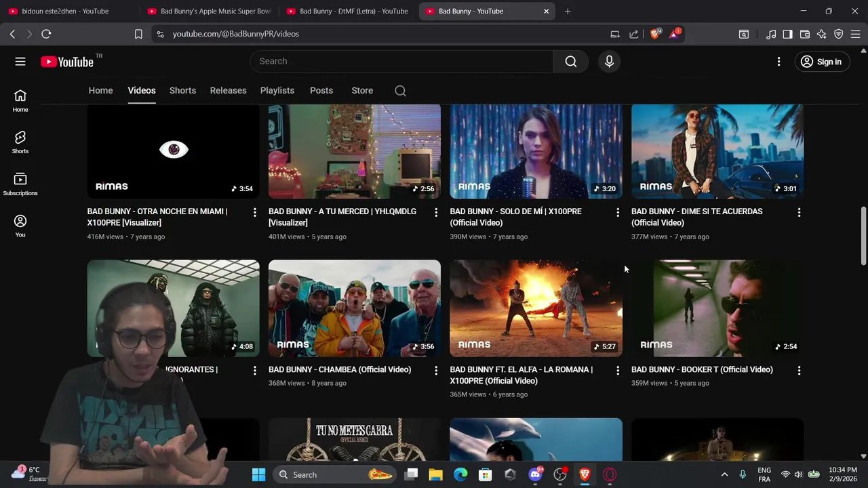Viewport: 868px width, 488px height.
Task: Play the SOLO DE MÍ thumbnail
Action: 536,151
